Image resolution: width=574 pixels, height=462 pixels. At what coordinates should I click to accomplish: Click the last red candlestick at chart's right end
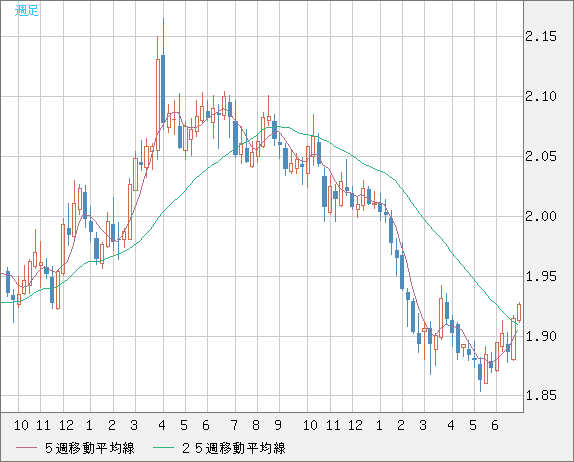pos(519,313)
